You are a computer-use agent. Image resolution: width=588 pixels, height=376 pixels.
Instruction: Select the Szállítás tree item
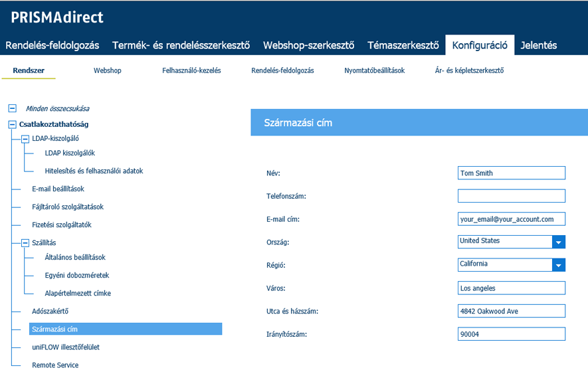point(44,243)
